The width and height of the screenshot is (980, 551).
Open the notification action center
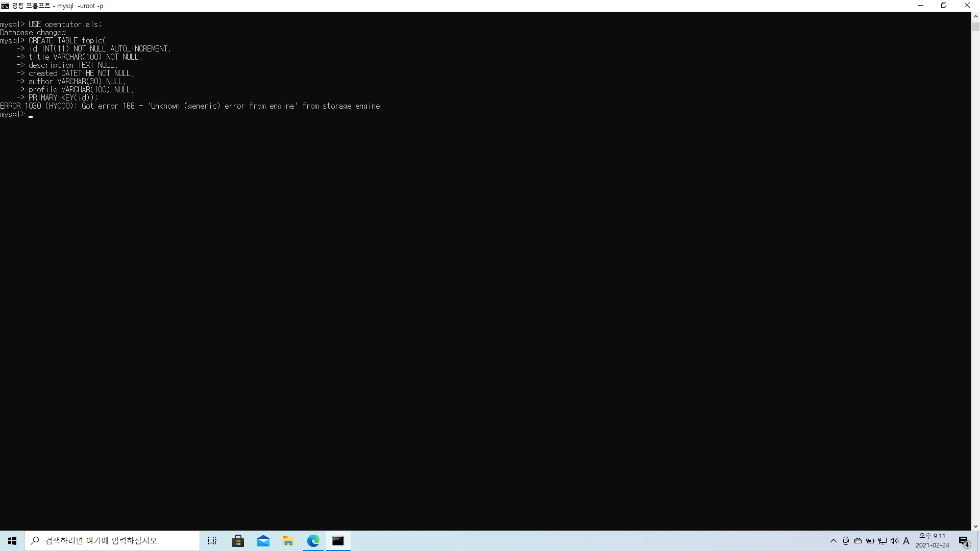(964, 541)
